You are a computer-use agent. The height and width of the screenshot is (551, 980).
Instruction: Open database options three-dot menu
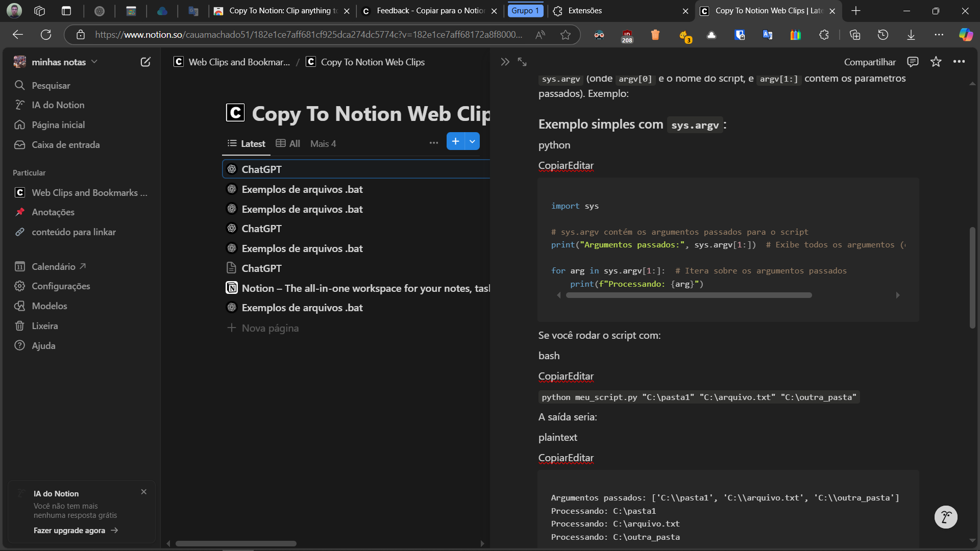[434, 143]
